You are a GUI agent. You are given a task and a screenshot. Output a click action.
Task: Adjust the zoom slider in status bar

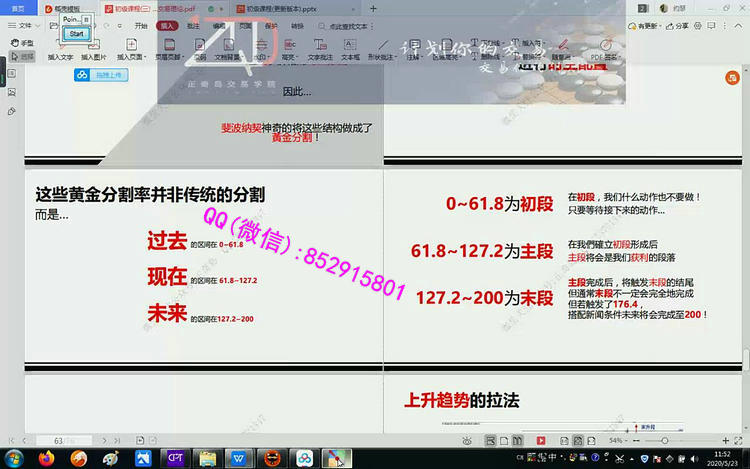pos(664,440)
